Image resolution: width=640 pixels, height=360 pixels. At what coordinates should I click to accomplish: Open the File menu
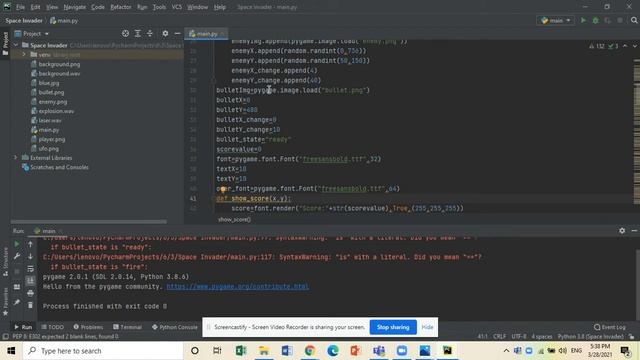(20, 7)
